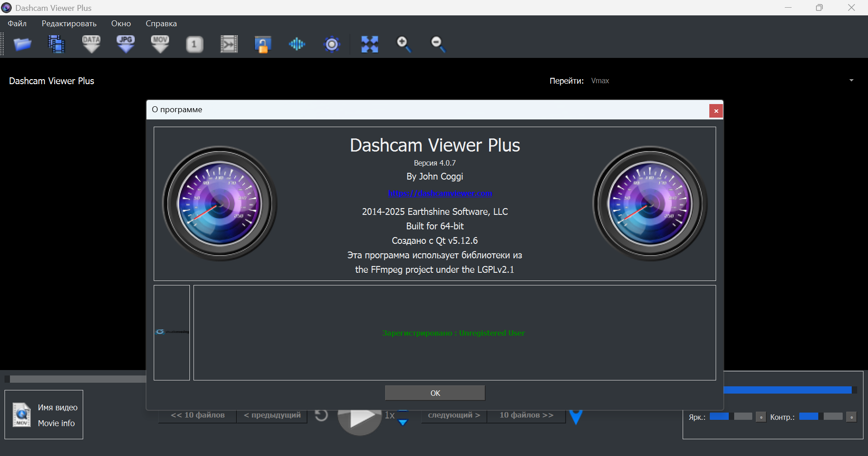Open the audio waveform tool
Viewport: 868px width, 456px height.
[297, 44]
